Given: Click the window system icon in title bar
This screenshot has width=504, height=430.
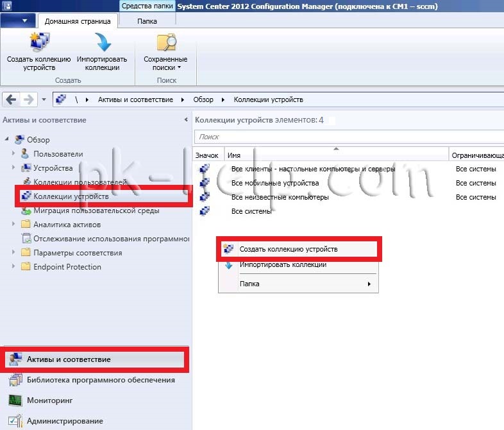Looking at the screenshot, I should tap(7, 5).
